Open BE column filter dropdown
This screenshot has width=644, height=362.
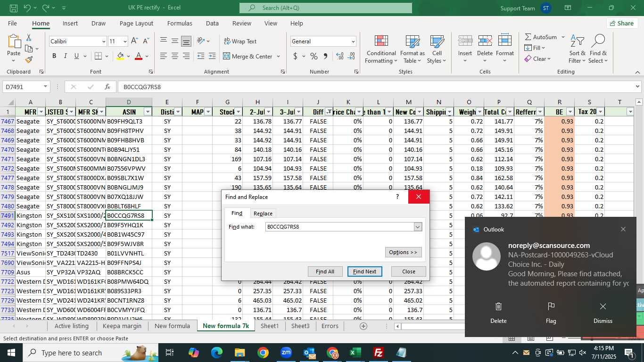click(x=570, y=112)
